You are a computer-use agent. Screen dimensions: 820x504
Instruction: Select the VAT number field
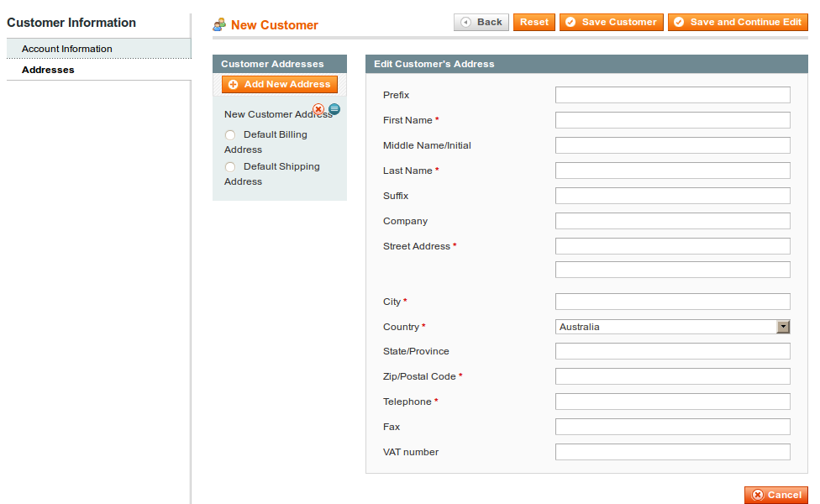[672, 452]
